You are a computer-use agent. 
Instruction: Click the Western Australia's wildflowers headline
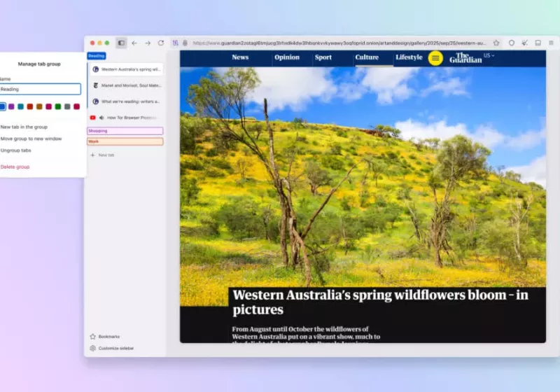tap(380, 302)
